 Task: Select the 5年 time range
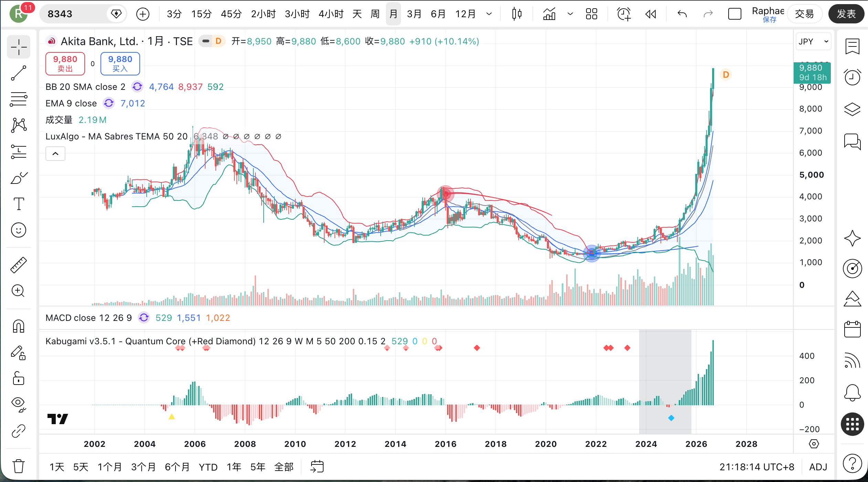(x=258, y=467)
